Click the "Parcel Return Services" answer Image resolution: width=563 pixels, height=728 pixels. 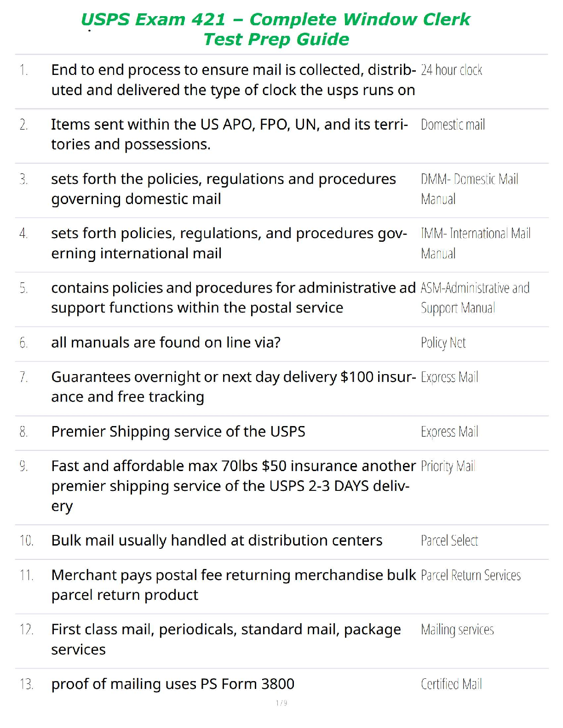[x=471, y=575]
